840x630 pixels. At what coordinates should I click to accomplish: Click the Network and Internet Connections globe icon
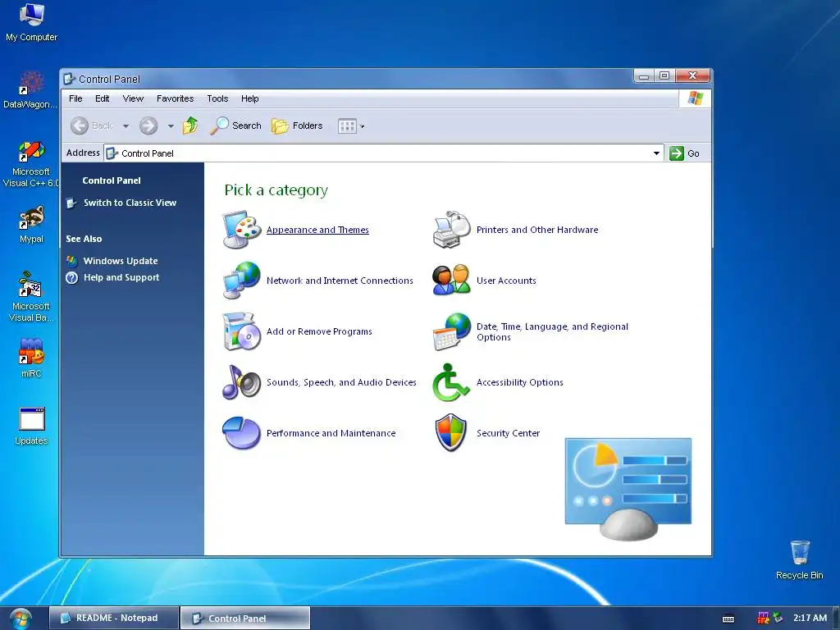pyautogui.click(x=242, y=281)
